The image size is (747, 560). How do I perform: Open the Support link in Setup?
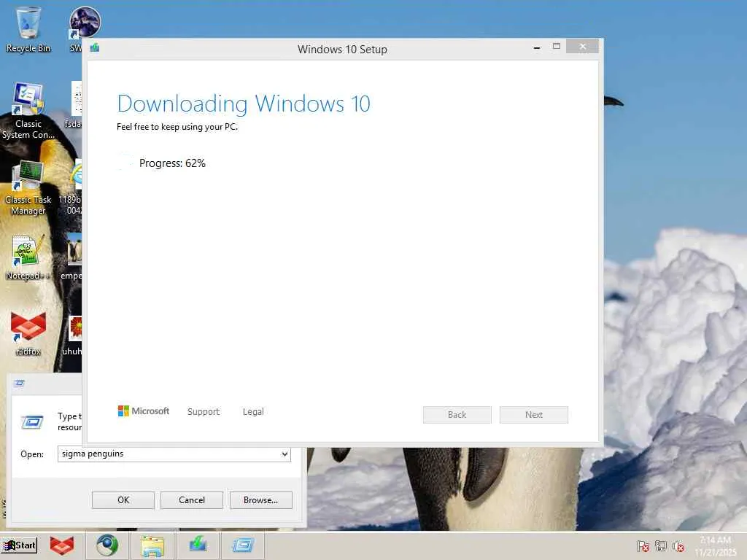coord(204,411)
